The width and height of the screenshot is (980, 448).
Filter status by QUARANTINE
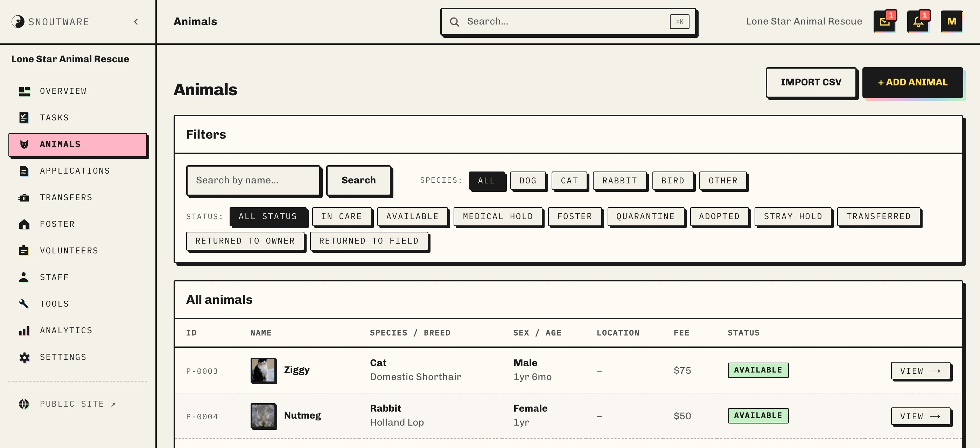point(646,216)
